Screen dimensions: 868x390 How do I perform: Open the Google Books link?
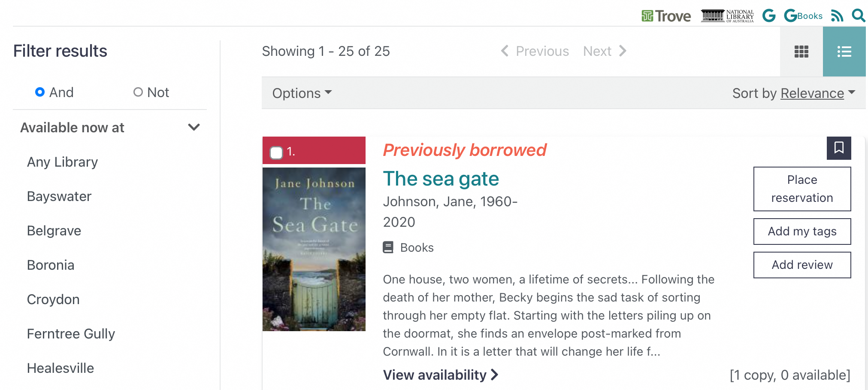point(803,16)
